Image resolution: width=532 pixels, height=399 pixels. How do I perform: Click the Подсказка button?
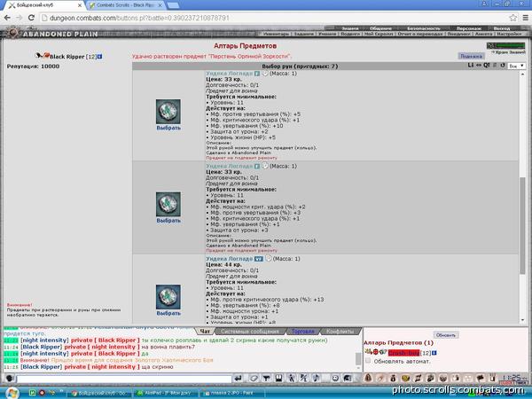coord(471,56)
